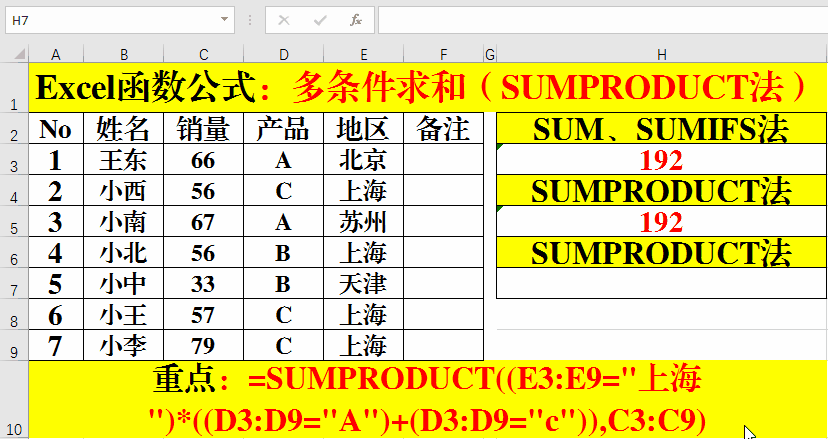Click the 'SUM、SUMIFS法' heading cell

[x=662, y=128]
